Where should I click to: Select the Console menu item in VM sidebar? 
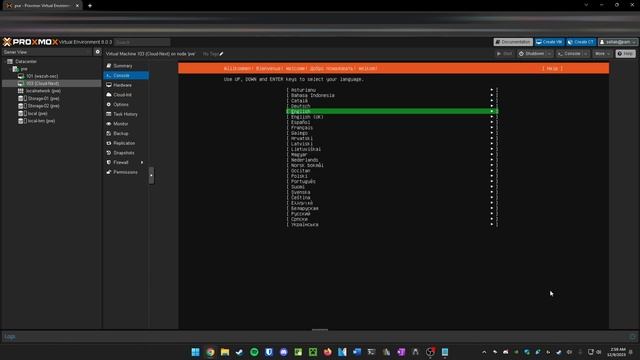(x=126, y=76)
